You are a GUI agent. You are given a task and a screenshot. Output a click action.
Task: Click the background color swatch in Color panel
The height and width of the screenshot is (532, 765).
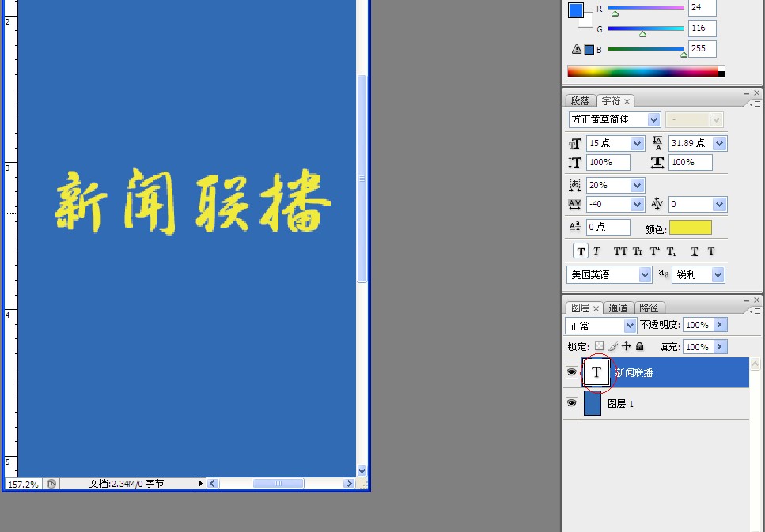[x=588, y=22]
